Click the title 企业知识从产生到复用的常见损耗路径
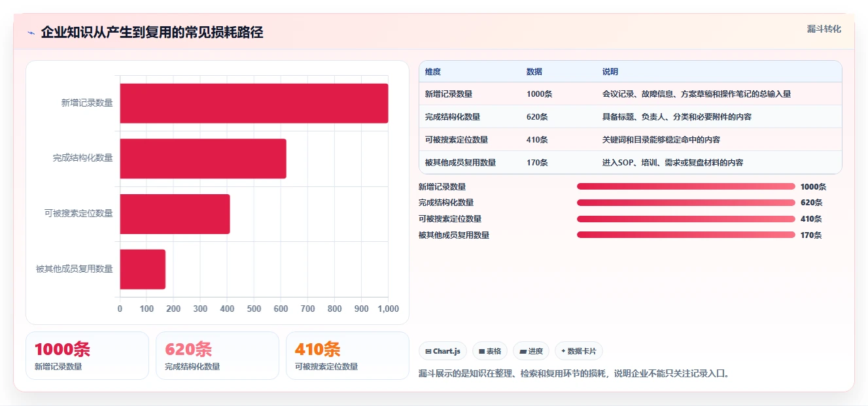Image resolution: width=868 pixels, height=406 pixels. pos(152,33)
